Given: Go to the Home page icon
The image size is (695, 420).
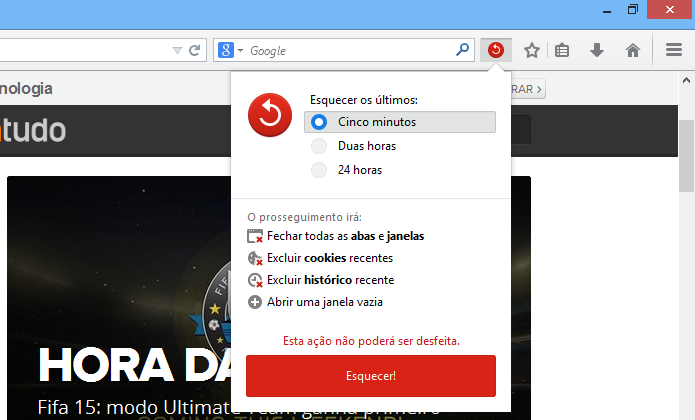Looking at the screenshot, I should tap(633, 50).
